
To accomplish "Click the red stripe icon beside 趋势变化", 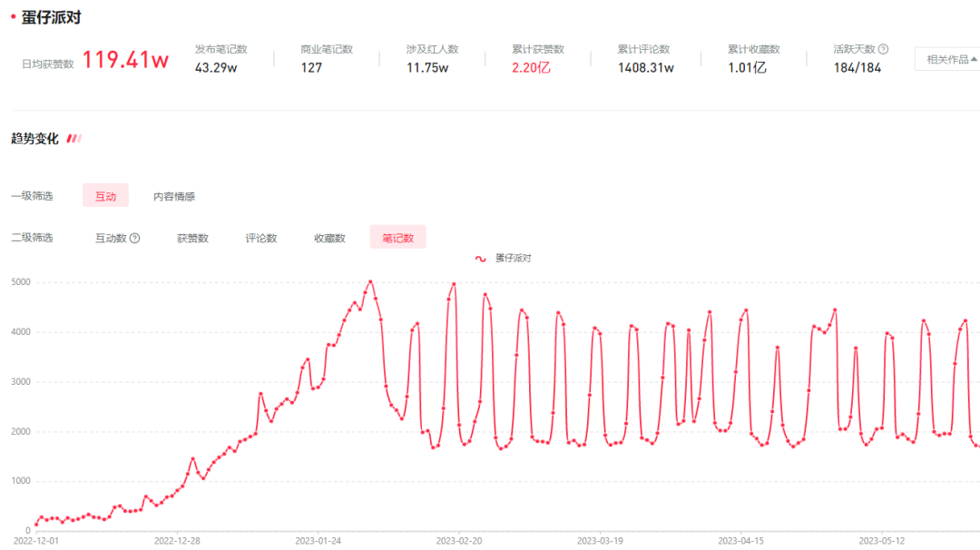I will click(x=74, y=139).
